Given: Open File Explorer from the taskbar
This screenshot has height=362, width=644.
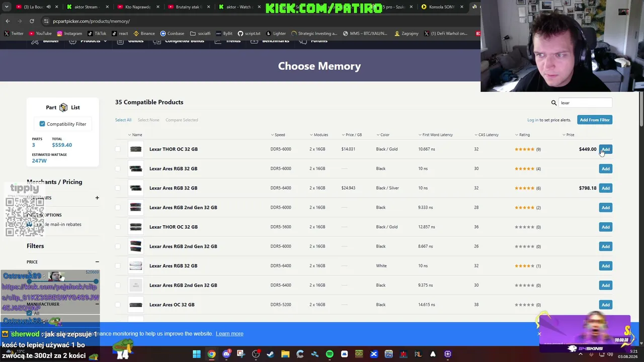Looking at the screenshot, I should point(285,354).
